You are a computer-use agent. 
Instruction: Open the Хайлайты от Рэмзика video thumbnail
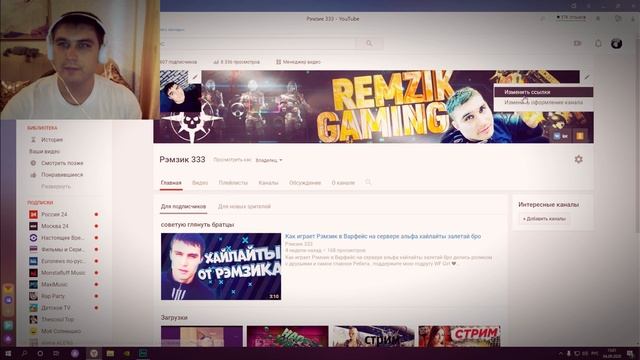click(221, 267)
